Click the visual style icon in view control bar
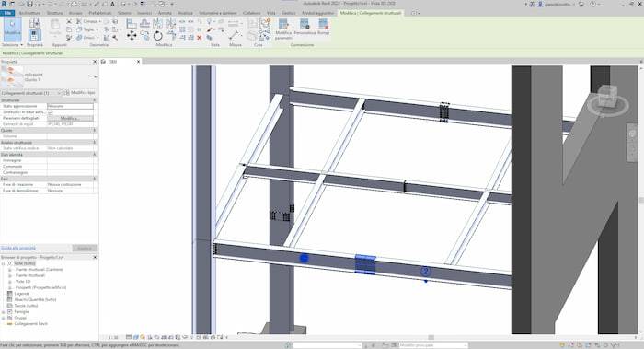Viewport: 644px width, 349px height. (136, 337)
